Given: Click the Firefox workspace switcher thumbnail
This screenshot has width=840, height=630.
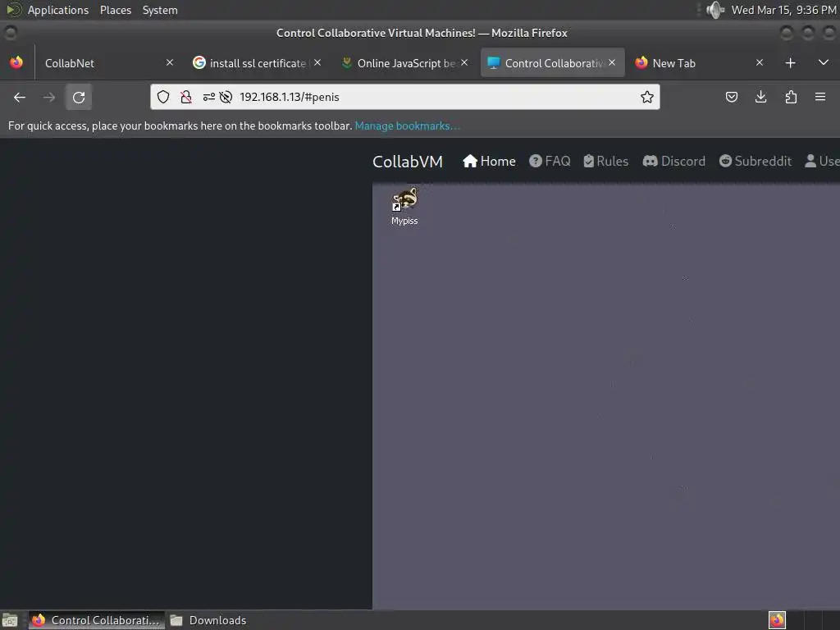Looking at the screenshot, I should (x=777, y=620).
